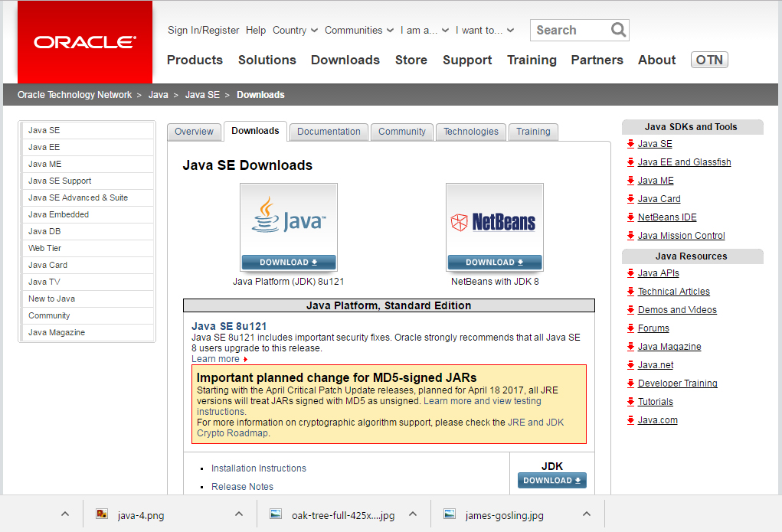782x532 pixels.
Task: Click the download icon next to Tutorials
Action: 630,401
